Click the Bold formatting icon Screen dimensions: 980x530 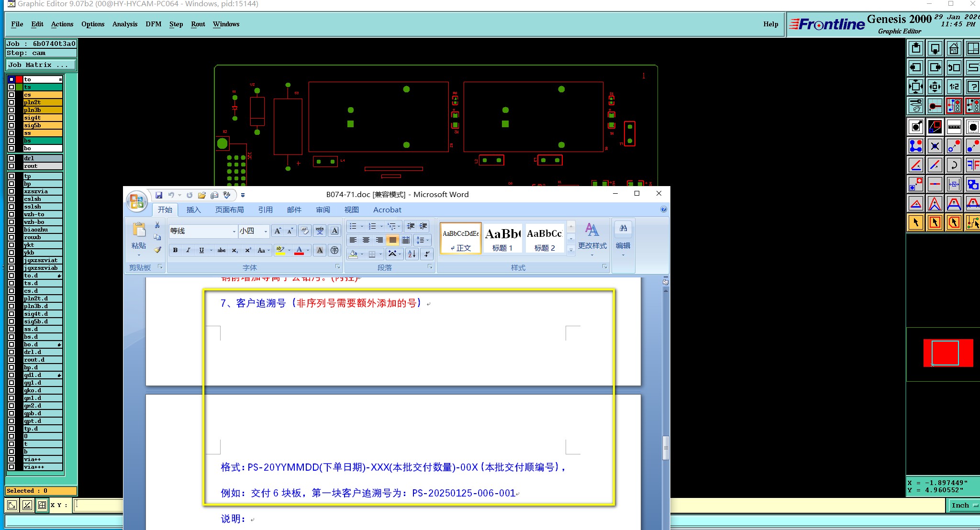(x=175, y=250)
